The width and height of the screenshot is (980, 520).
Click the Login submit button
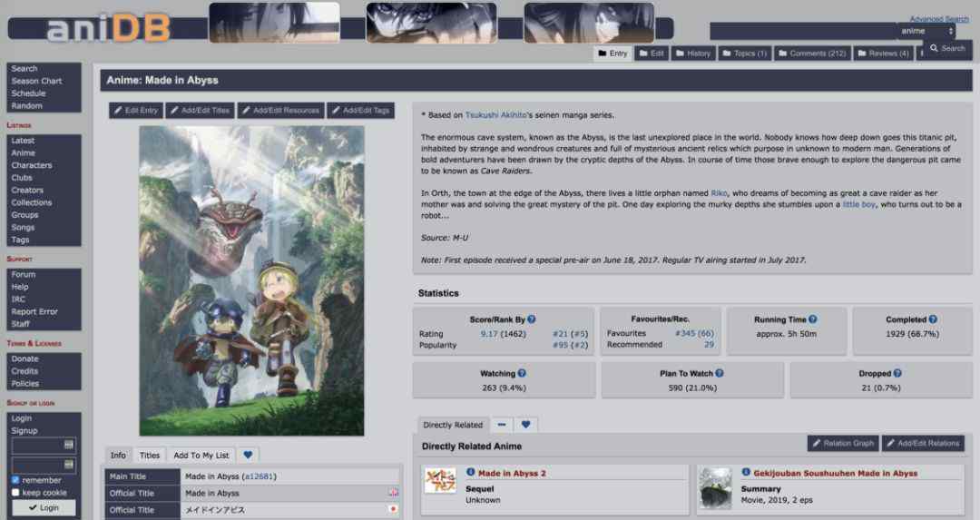click(44, 507)
